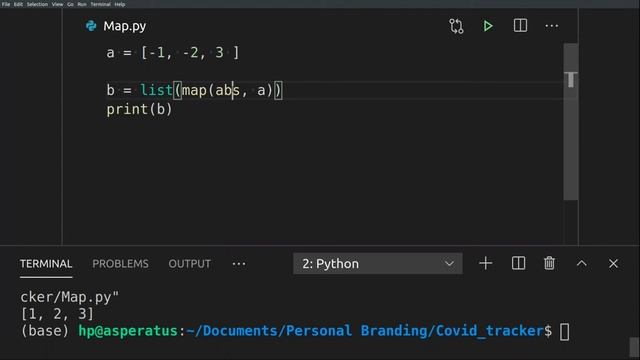640x360 pixels.
Task: Split the terminal pane
Action: 518,264
